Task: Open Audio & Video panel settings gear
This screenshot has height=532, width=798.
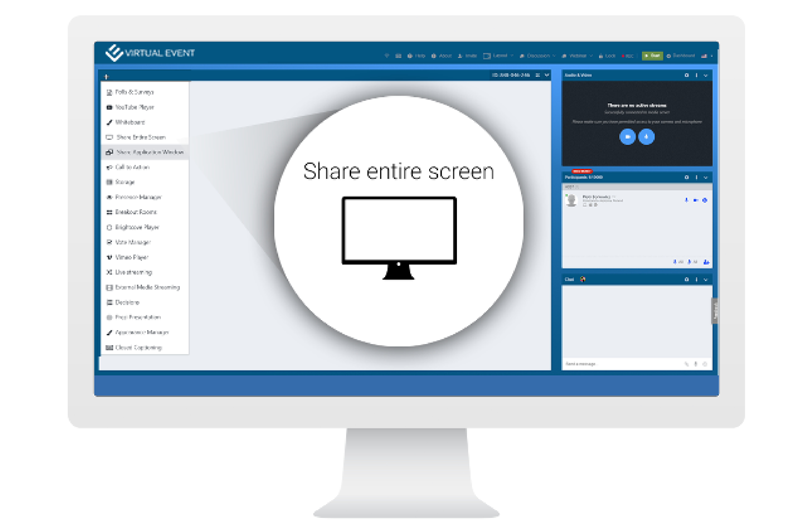Action: [x=686, y=75]
